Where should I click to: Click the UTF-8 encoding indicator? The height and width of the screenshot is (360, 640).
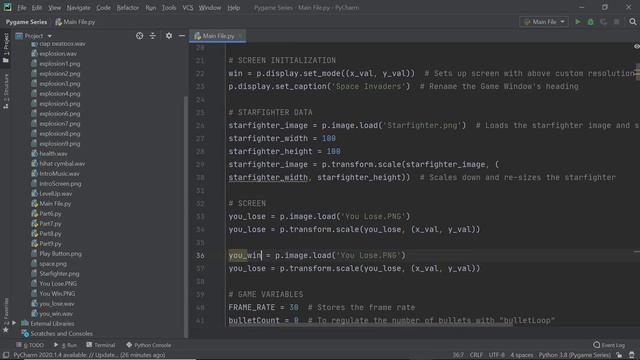click(x=497, y=355)
